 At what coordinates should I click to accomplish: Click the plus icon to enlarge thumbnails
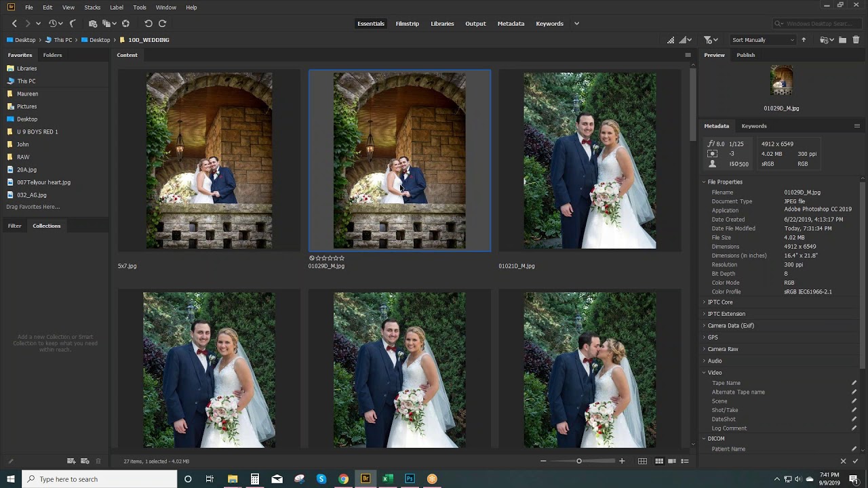(622, 461)
